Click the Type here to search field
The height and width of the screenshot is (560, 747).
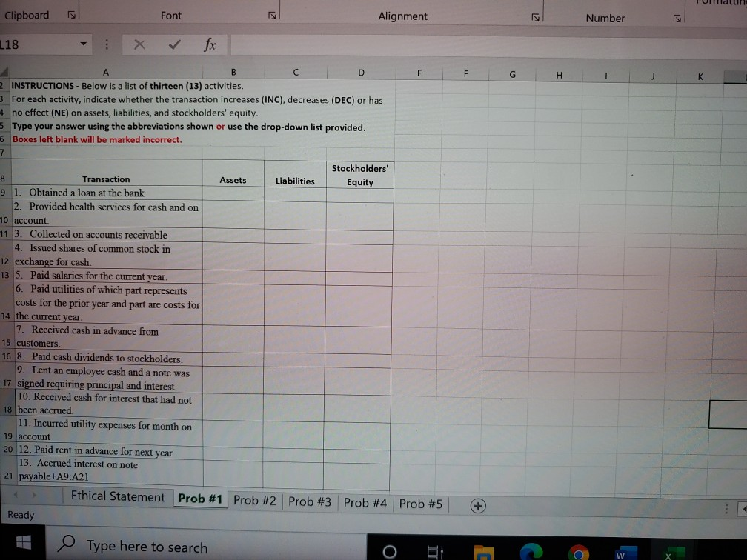pos(148,547)
